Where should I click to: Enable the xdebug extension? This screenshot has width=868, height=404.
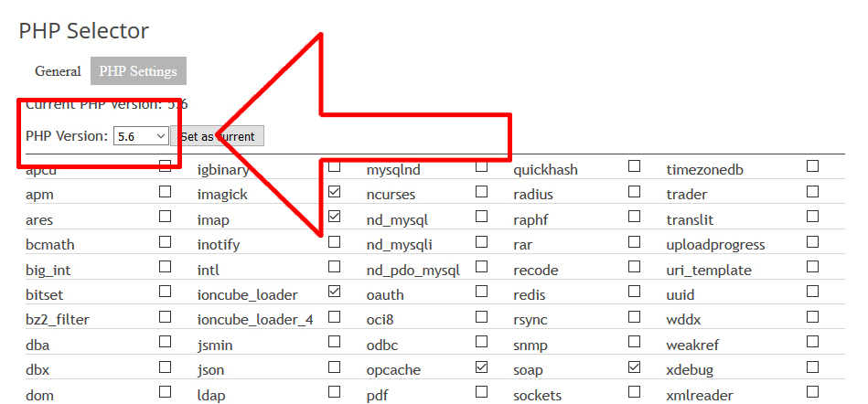[812, 367]
